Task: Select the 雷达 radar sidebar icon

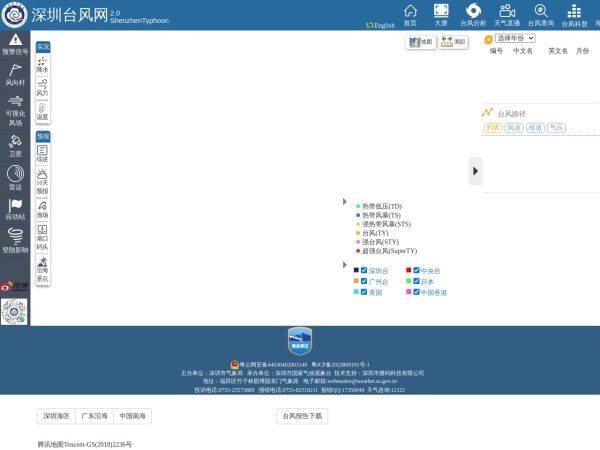Action: click(x=15, y=176)
